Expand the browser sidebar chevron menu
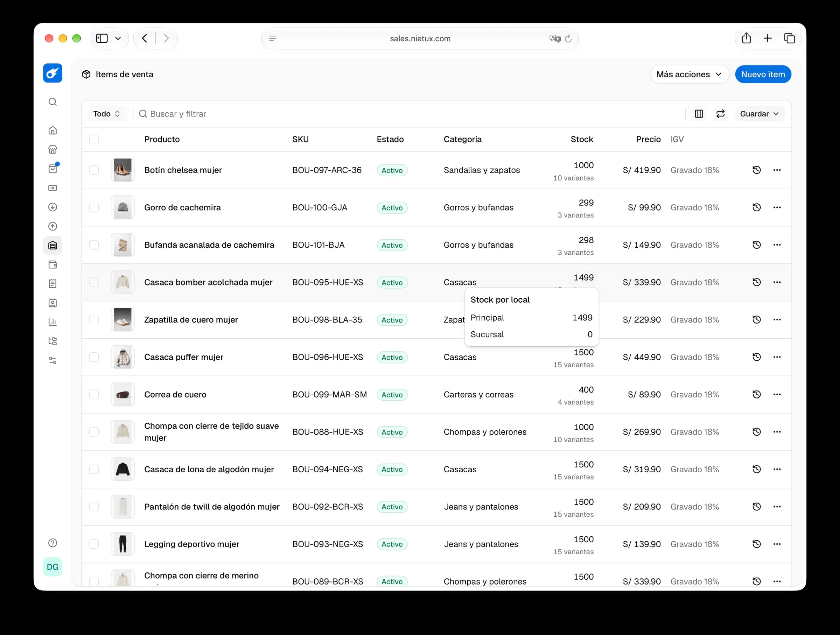 (x=118, y=38)
